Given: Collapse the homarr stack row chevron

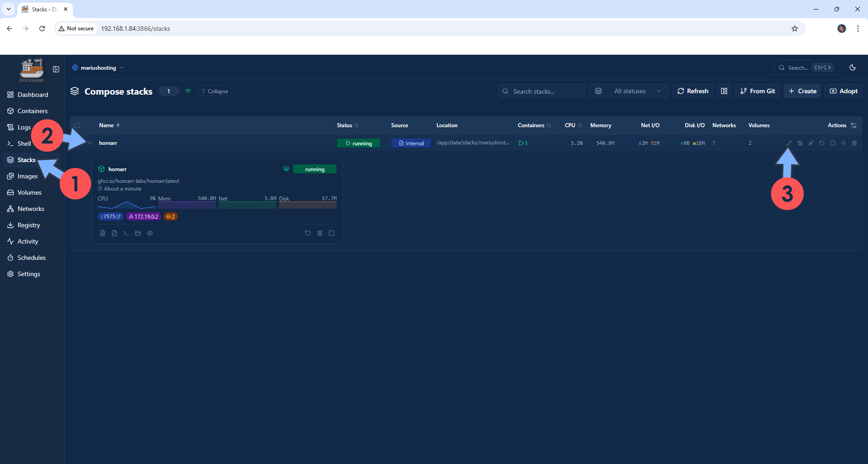Looking at the screenshot, I should coord(90,143).
